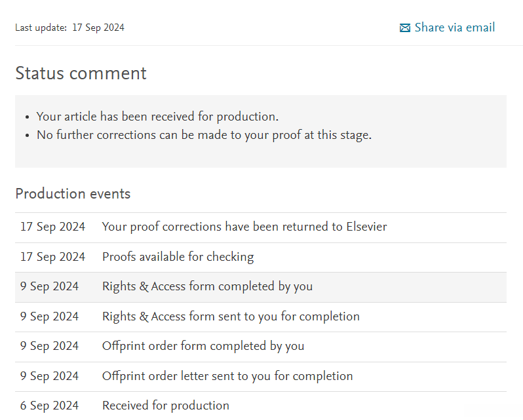Click 'Rights & Access form sent to you' event
Image resolution: width=523 pixels, height=420 pixels.
tap(231, 316)
